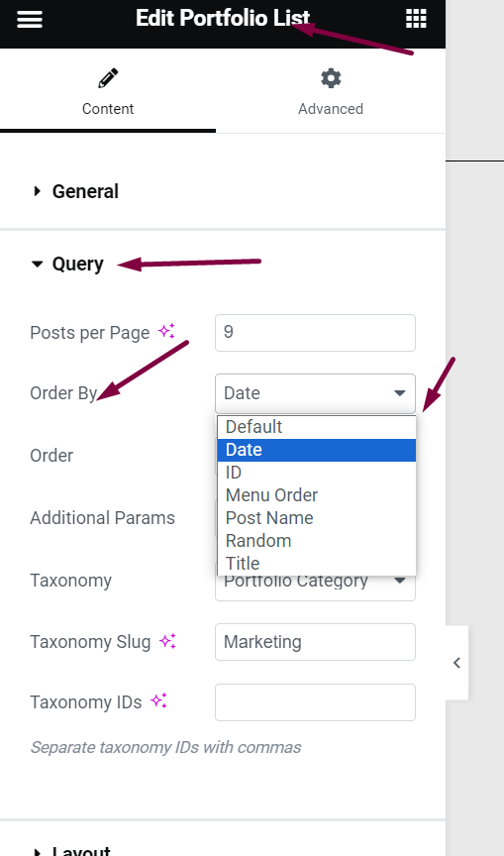The width and height of the screenshot is (504, 856).
Task: Click the Posts per Page input field
Action: 315,333
